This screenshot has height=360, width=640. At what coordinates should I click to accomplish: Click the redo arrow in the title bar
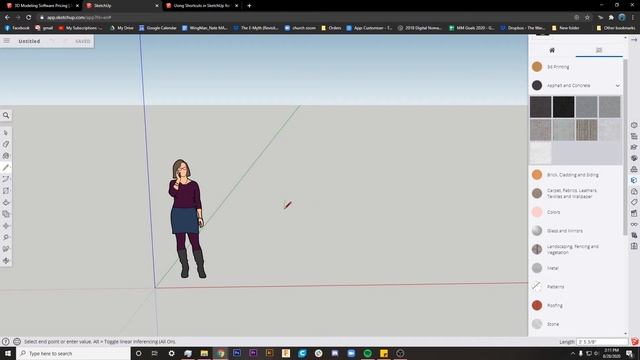pos(65,41)
